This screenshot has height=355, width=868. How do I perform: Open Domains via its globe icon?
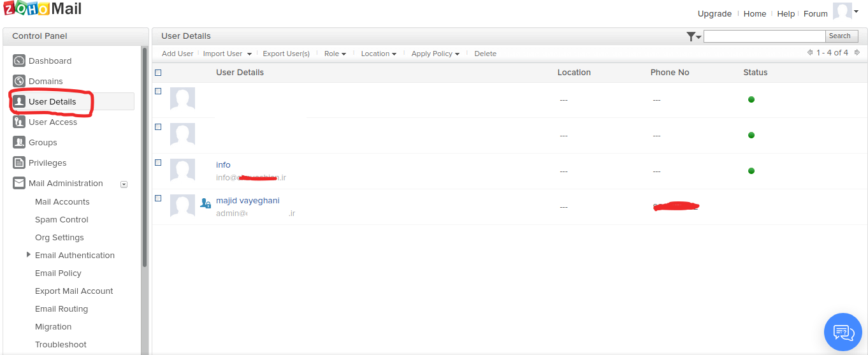point(19,82)
